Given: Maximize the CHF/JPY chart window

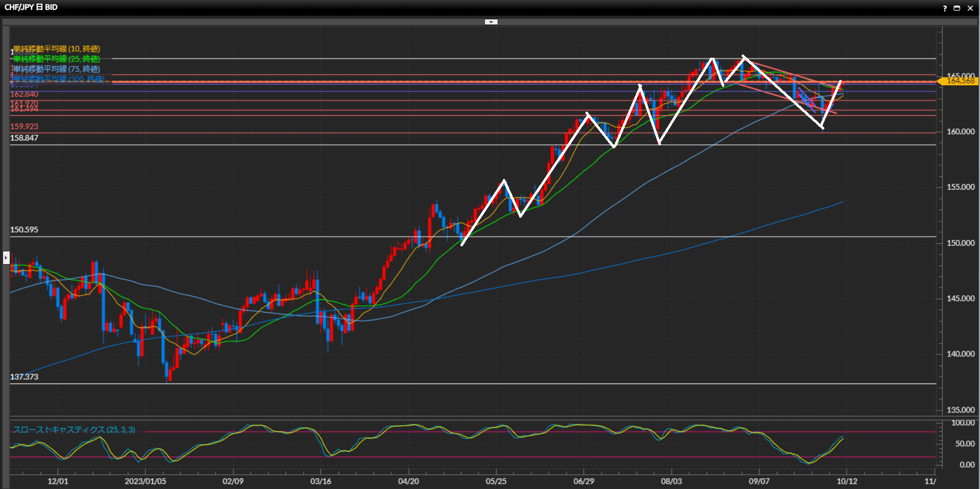Looking at the screenshot, I should click(957, 8).
